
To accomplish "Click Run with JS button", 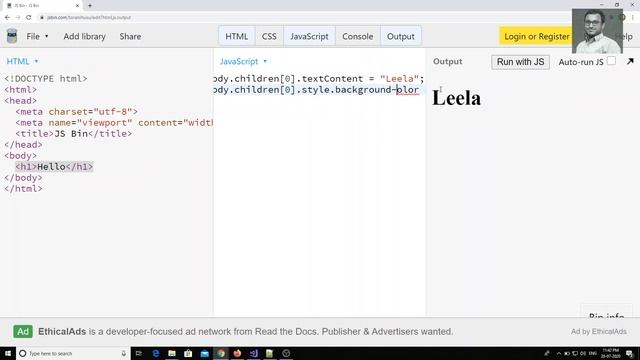I will tap(520, 62).
